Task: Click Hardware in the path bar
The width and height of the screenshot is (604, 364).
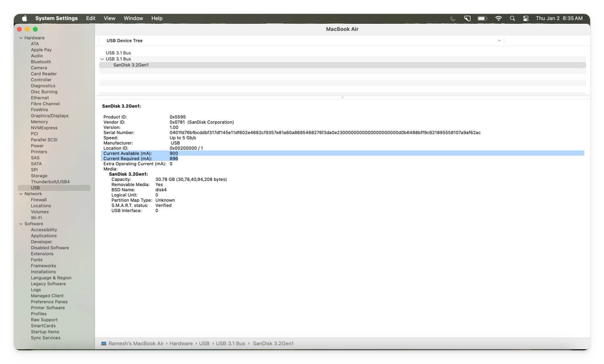Action: pos(181,343)
